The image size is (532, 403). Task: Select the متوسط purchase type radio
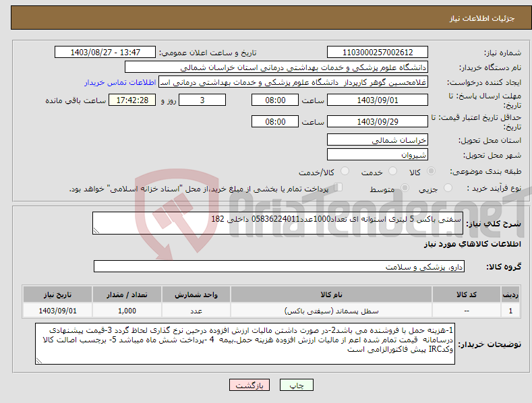pos(405,188)
